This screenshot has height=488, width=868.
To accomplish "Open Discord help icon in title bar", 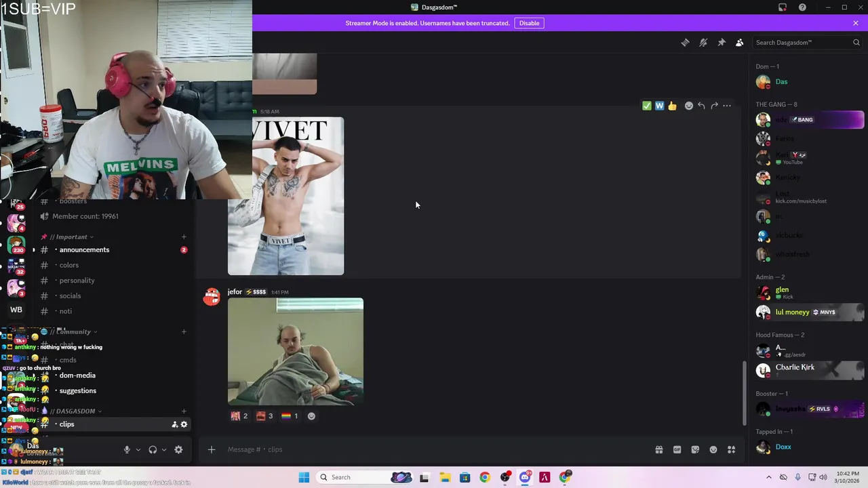I will (x=802, y=7).
